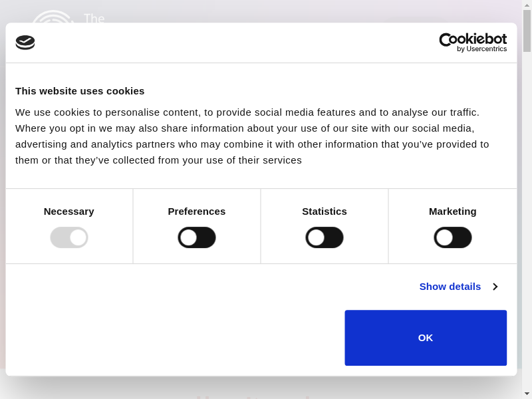Click the scrollbar down arrow
The width and height of the screenshot is (532, 399).
527,394
